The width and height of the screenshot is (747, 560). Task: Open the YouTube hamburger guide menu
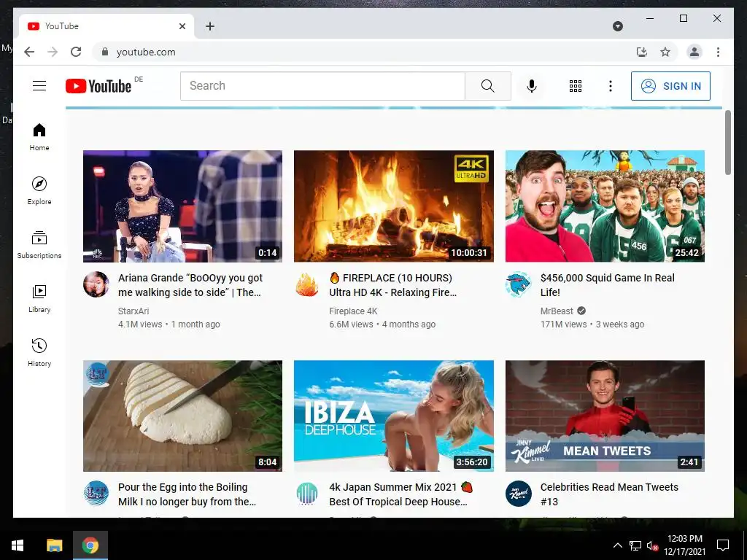(39, 86)
